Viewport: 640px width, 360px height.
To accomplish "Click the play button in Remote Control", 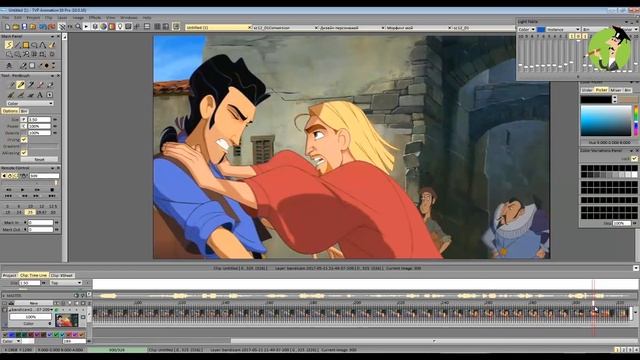I will (x=22, y=190).
